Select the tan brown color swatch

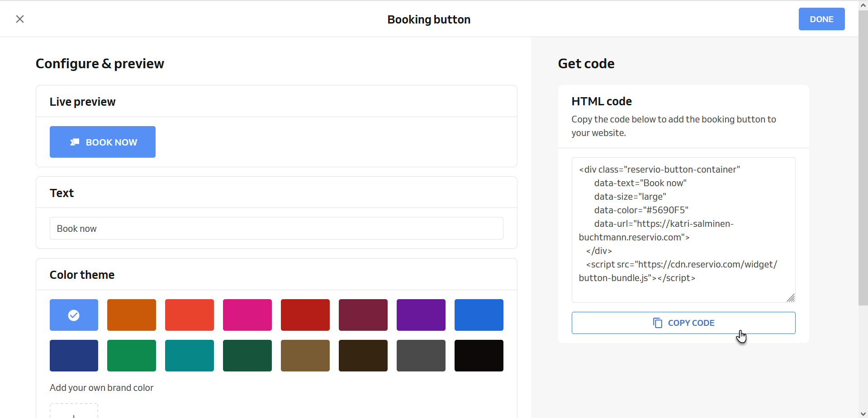click(x=305, y=356)
